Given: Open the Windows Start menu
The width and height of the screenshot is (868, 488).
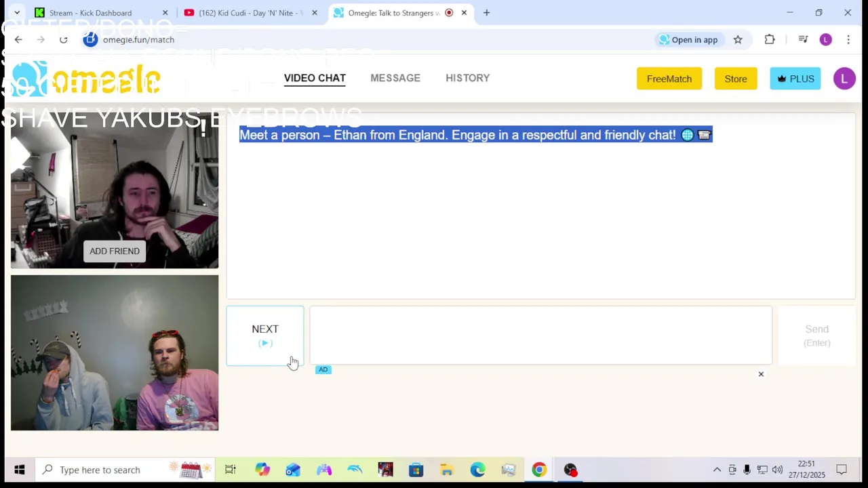Looking at the screenshot, I should [19, 470].
